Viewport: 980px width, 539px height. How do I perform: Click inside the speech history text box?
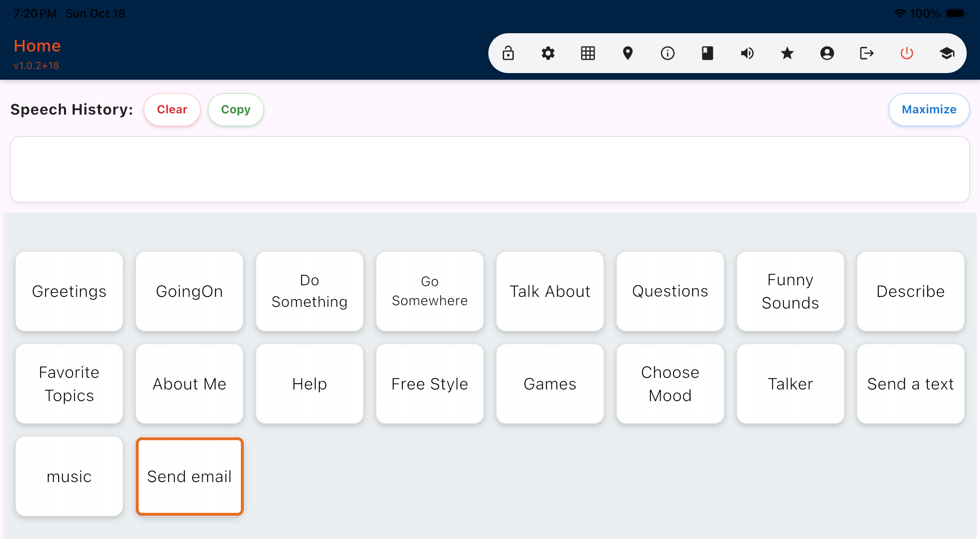[x=490, y=169]
